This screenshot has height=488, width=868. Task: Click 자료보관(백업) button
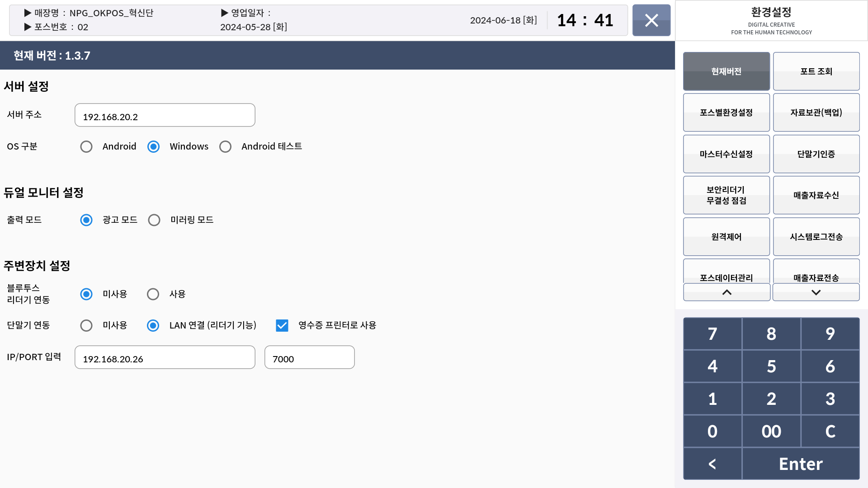pos(816,113)
